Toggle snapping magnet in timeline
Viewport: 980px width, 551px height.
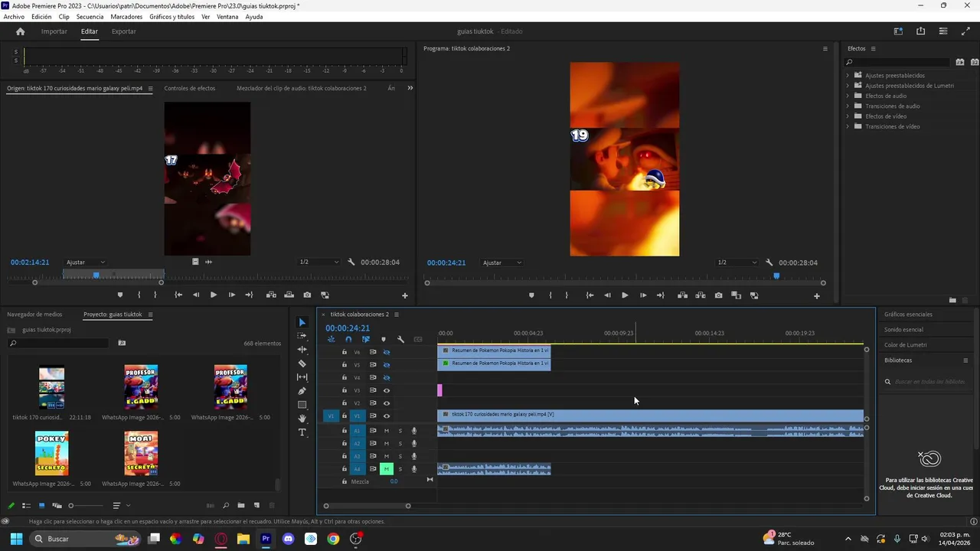pos(348,339)
